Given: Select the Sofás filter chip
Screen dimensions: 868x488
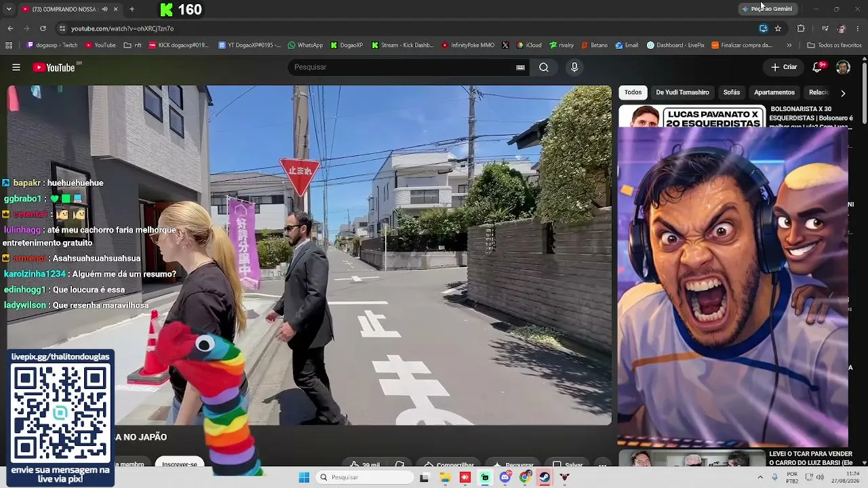Looking at the screenshot, I should point(731,92).
